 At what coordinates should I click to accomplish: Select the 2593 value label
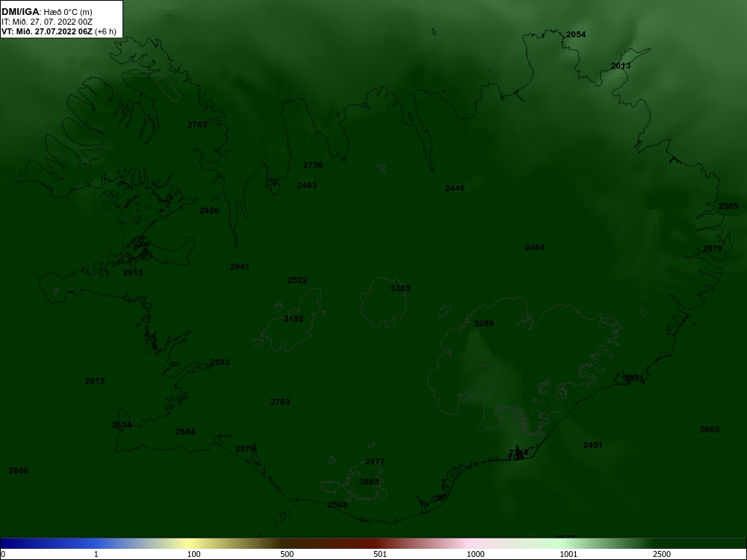pyautogui.click(x=220, y=362)
